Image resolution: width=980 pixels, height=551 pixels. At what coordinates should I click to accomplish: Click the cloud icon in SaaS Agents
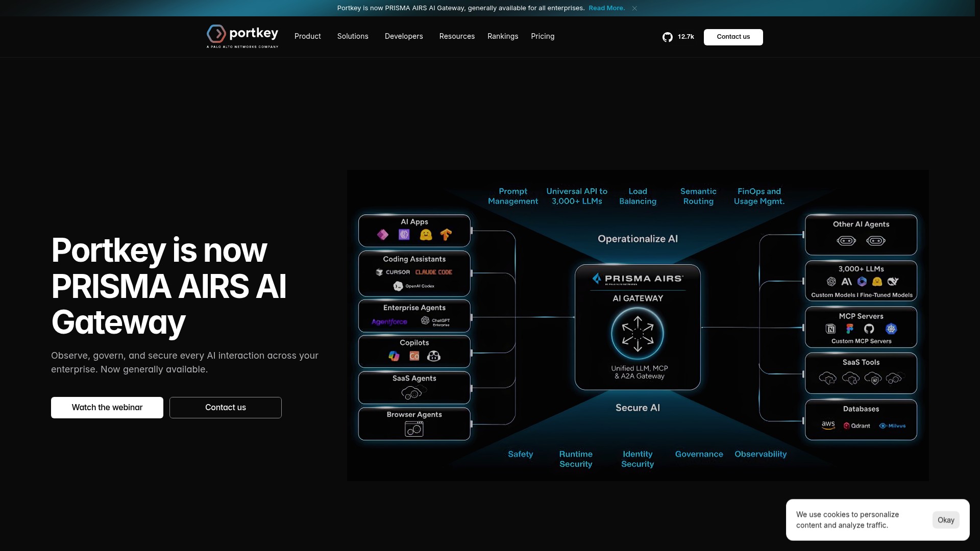click(x=414, y=392)
